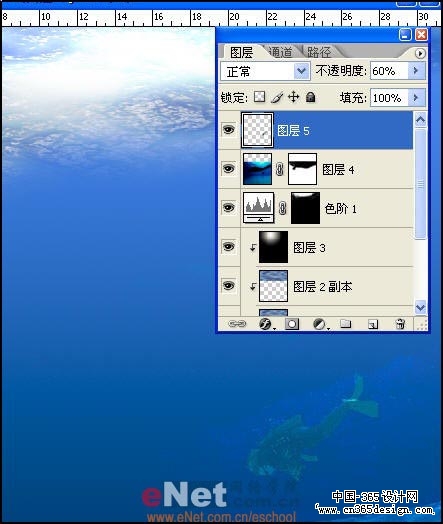Add a layer mask with the mask icon
Screen dimensions: 443x524
point(292,323)
